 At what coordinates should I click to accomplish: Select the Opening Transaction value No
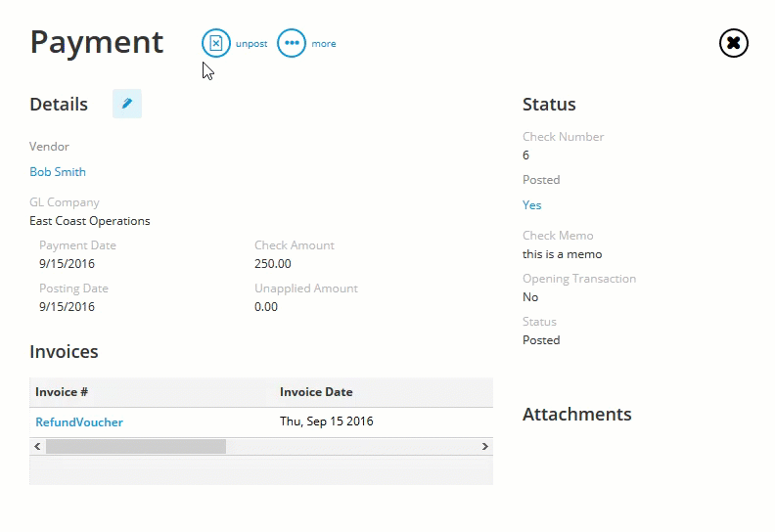pyautogui.click(x=530, y=297)
